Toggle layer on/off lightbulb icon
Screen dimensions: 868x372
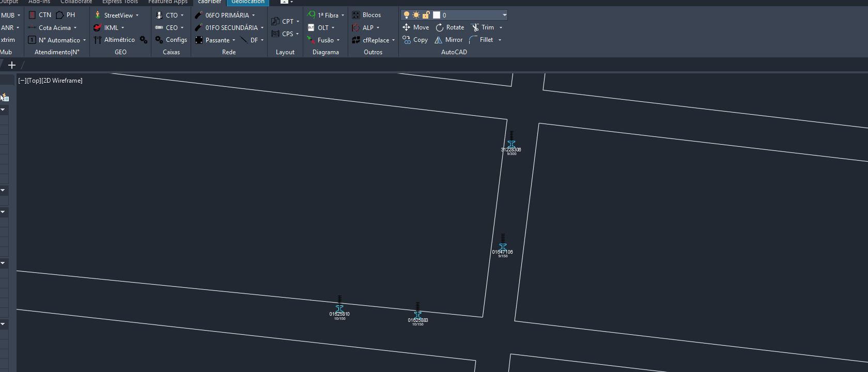pos(407,15)
